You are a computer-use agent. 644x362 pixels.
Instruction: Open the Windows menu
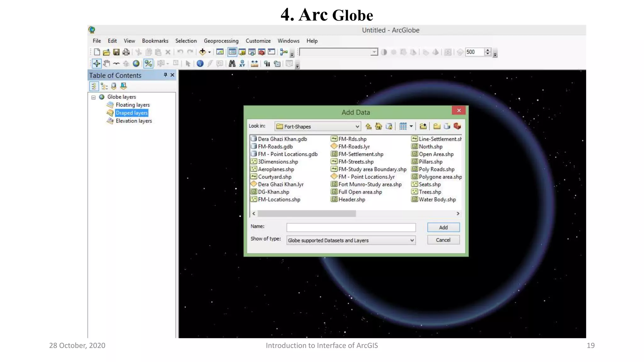coord(288,41)
